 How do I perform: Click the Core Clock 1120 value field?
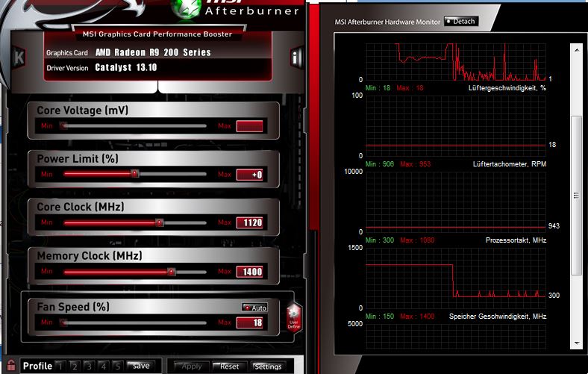[249, 222]
